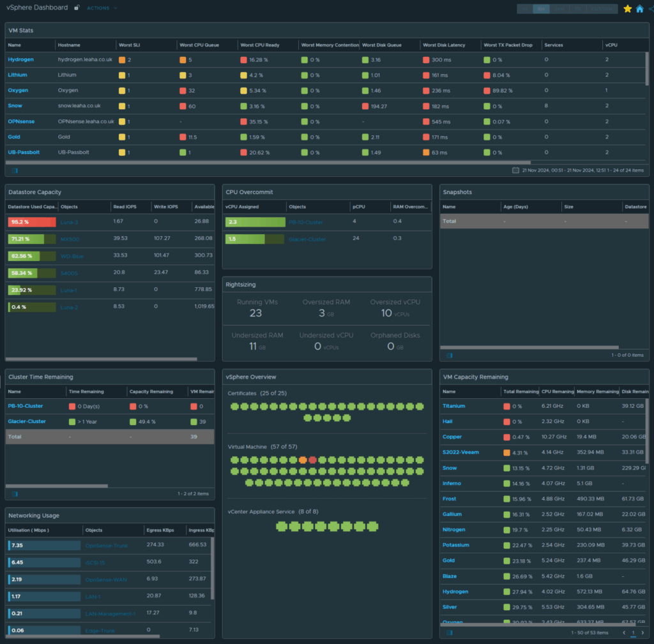The width and height of the screenshot is (654, 644).
Task: Open OPNsense VM link in VM Stats
Action: pos(21,122)
